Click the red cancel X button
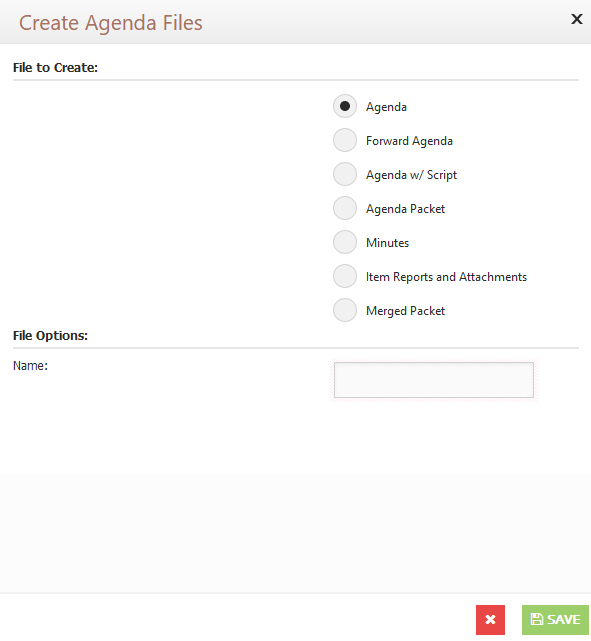Image resolution: width=591 pixels, height=641 pixels. tap(490, 620)
